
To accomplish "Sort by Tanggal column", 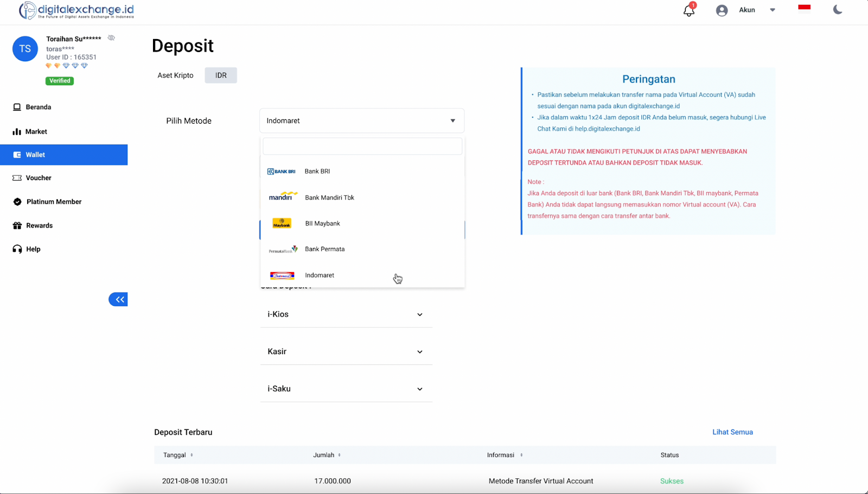I will click(178, 455).
